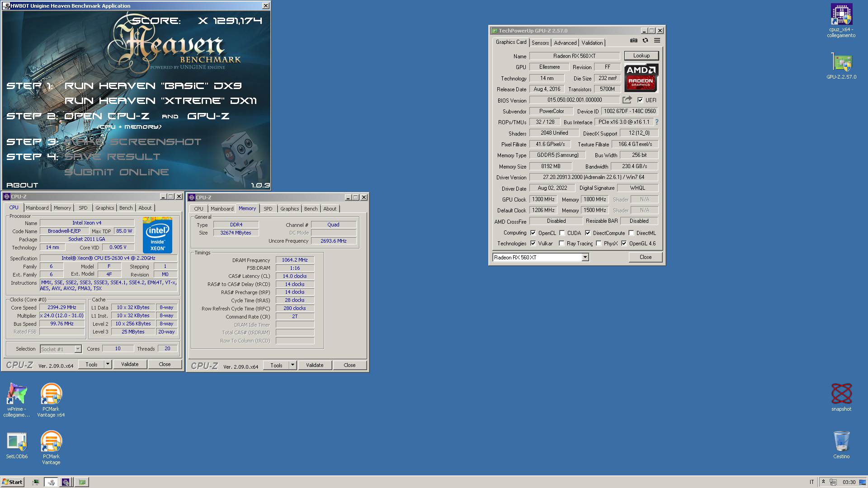Click the Specification field in CPU-Z
The image size is (868, 488).
[x=108, y=258]
